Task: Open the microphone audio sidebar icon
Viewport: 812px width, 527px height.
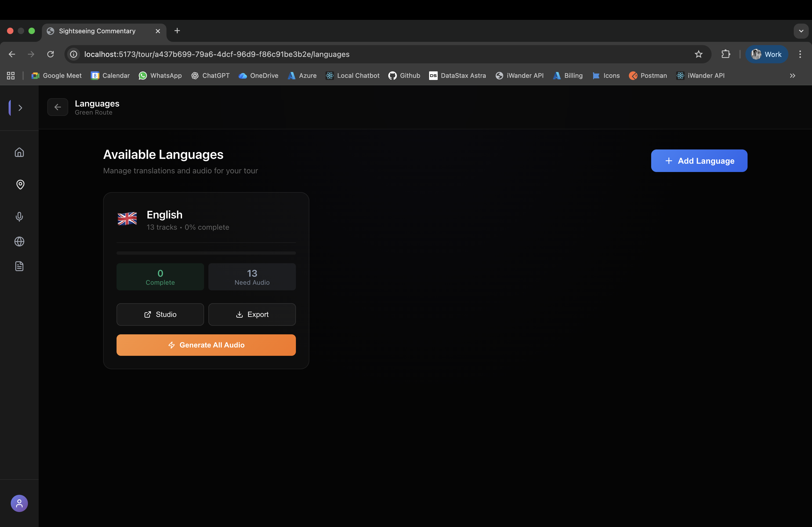Action: [x=19, y=217]
